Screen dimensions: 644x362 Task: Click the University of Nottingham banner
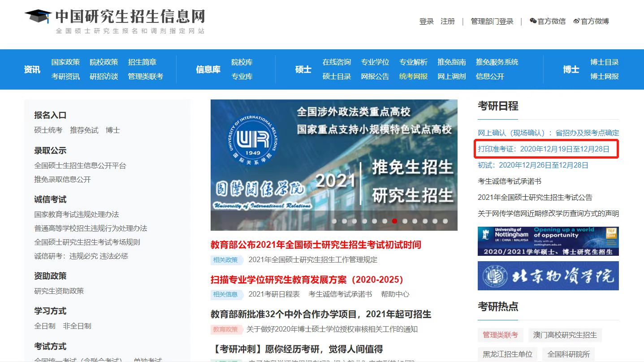548,241
